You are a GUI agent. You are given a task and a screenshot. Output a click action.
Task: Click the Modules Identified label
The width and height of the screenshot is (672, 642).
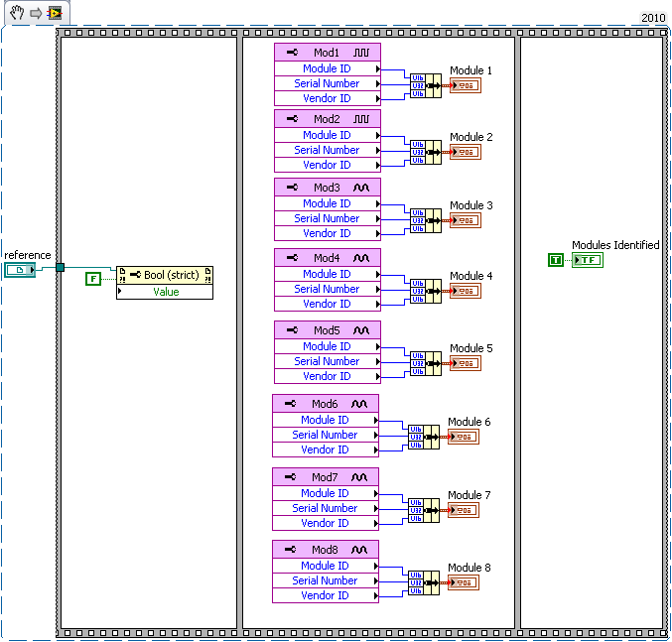pyautogui.click(x=615, y=245)
